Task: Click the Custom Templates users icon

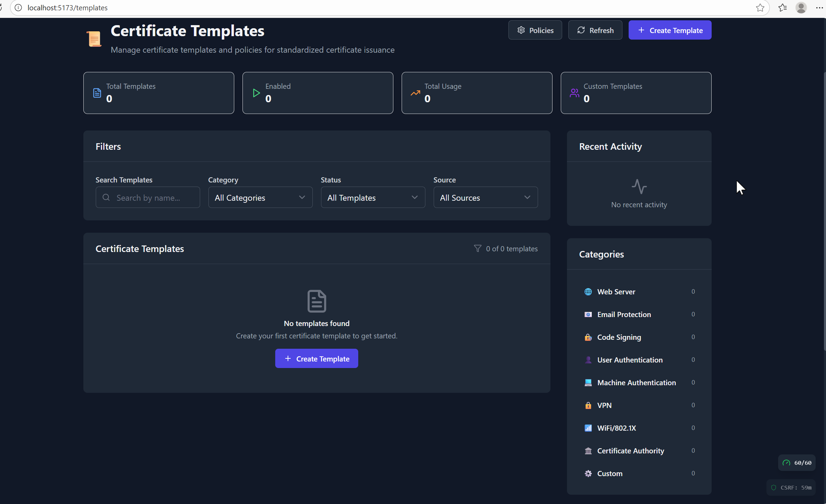Action: click(x=574, y=93)
